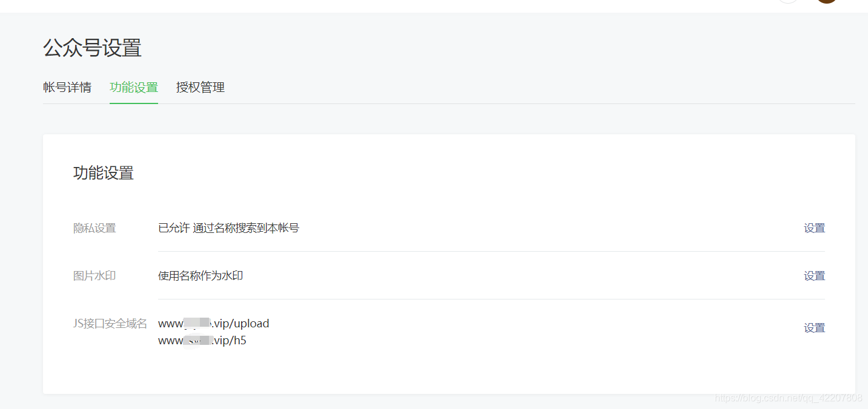The image size is (868, 409).
Task: Switch to the 帐号详情 tab
Action: pyautogui.click(x=67, y=87)
